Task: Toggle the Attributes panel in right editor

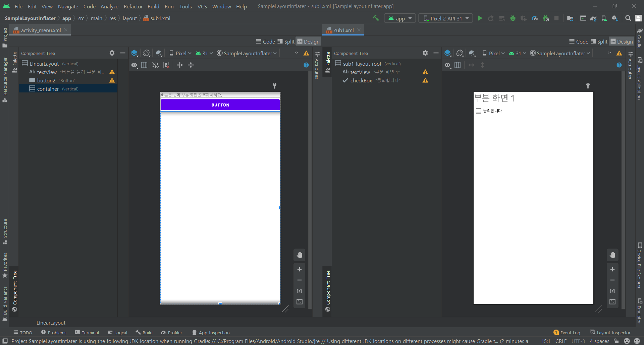Action: 631,65
